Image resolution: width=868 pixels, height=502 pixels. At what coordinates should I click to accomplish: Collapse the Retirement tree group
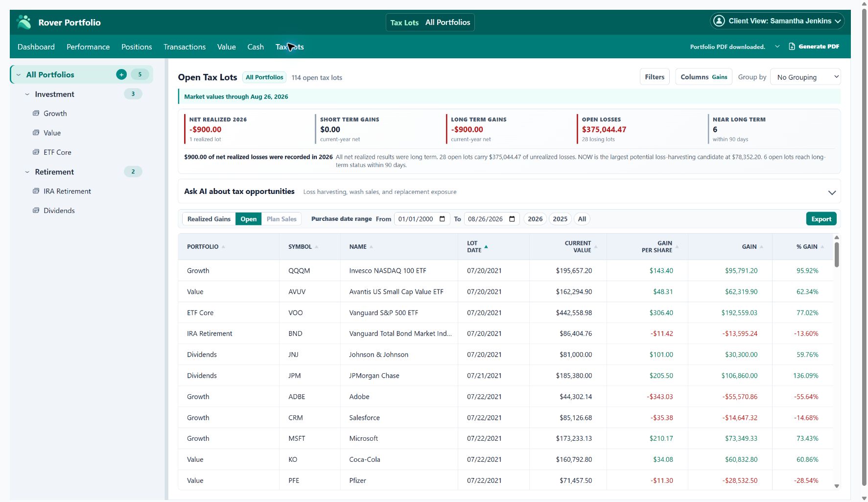point(27,172)
